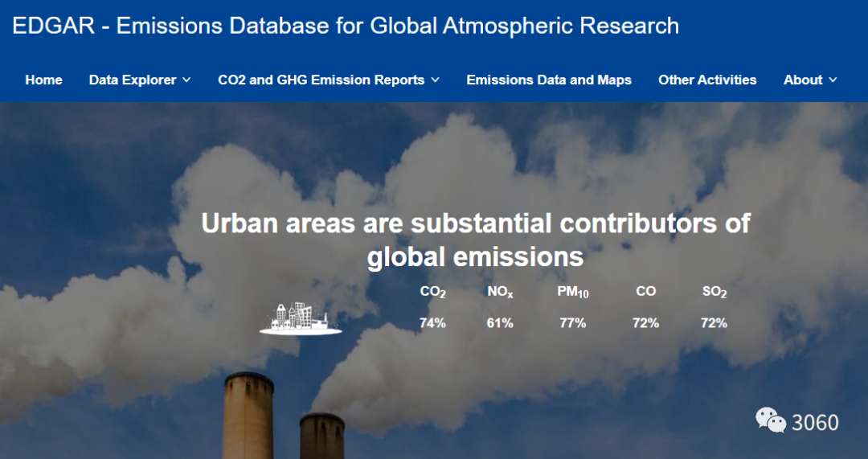Select the CO label
This screenshot has width=868, height=459.
(646, 292)
